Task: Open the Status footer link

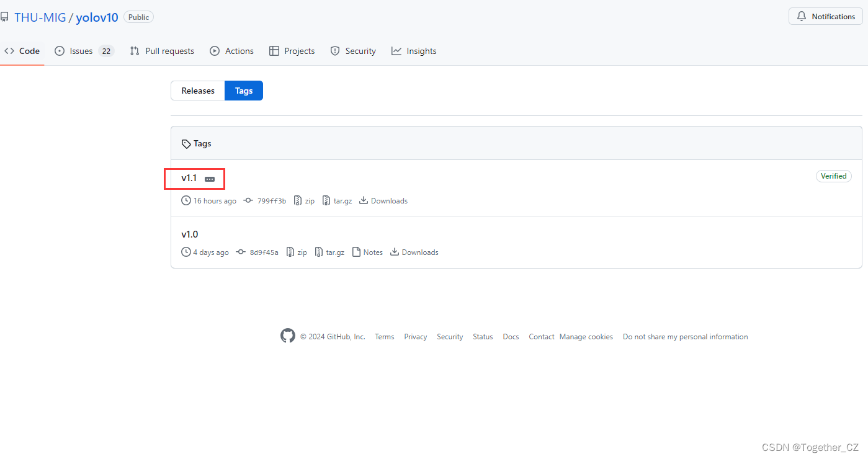Action: [x=483, y=337]
